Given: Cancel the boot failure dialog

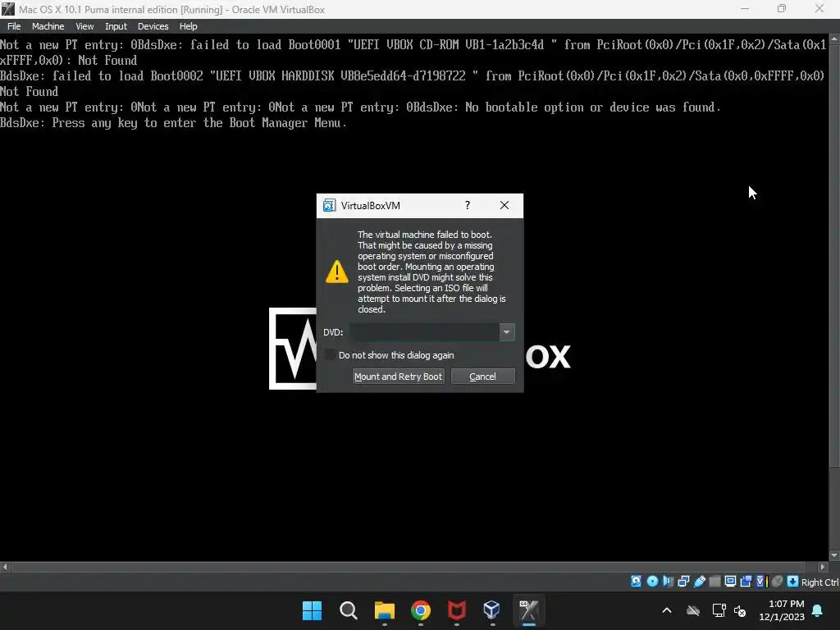Looking at the screenshot, I should pos(482,376).
